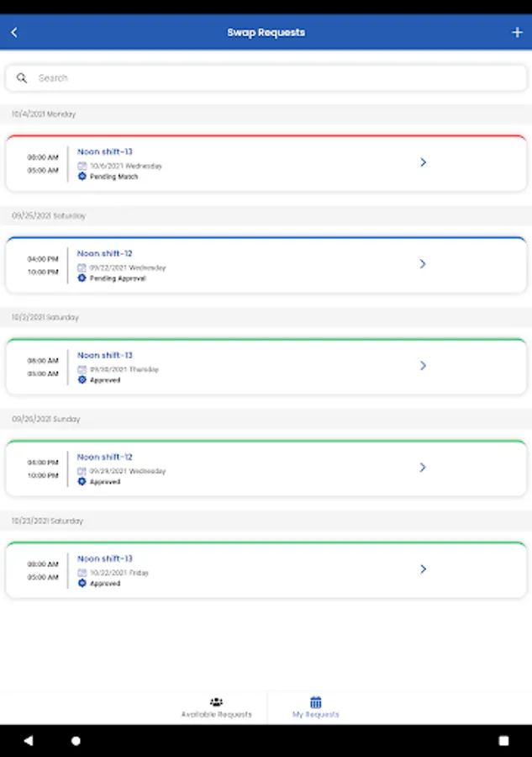
Task: Expand the Pending Match request chevron
Action: (423, 162)
